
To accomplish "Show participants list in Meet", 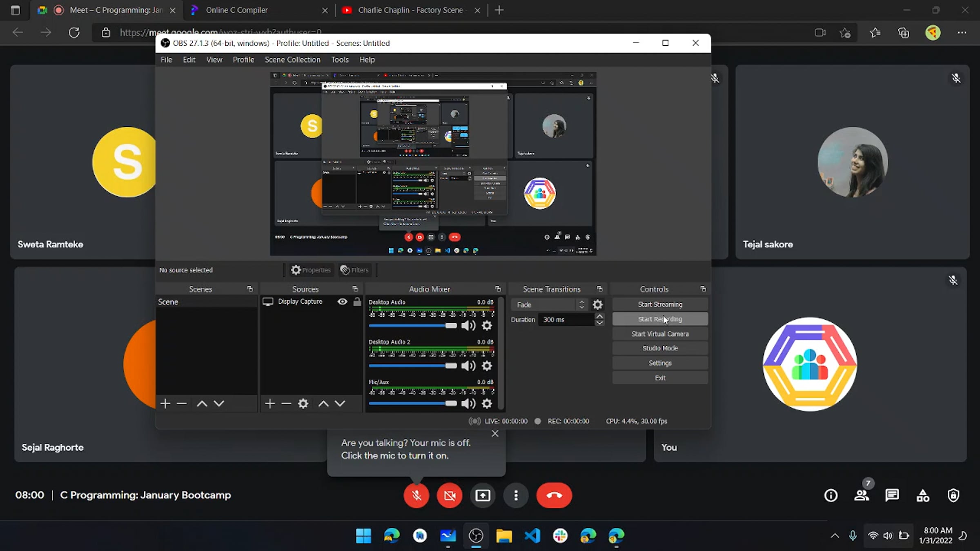I will [862, 495].
